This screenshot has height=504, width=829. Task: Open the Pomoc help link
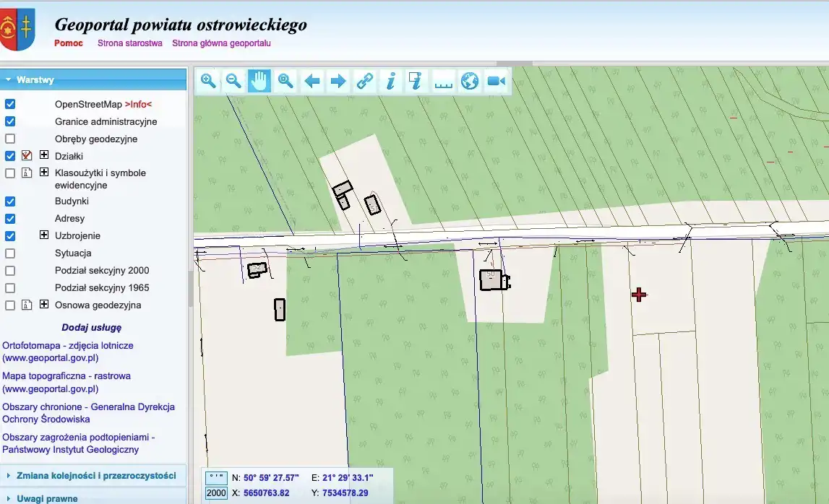pyautogui.click(x=69, y=43)
